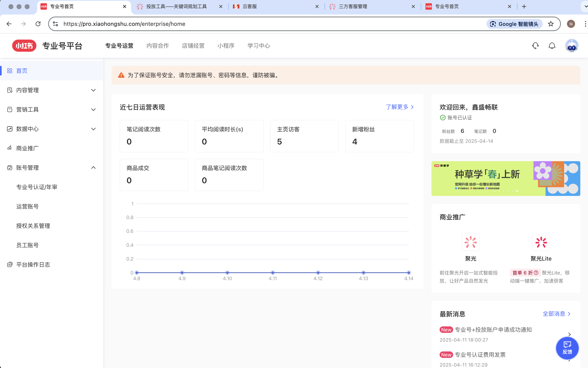Click the 种草学春上新 banner
This screenshot has height=368, width=588.
pyautogui.click(x=506, y=178)
